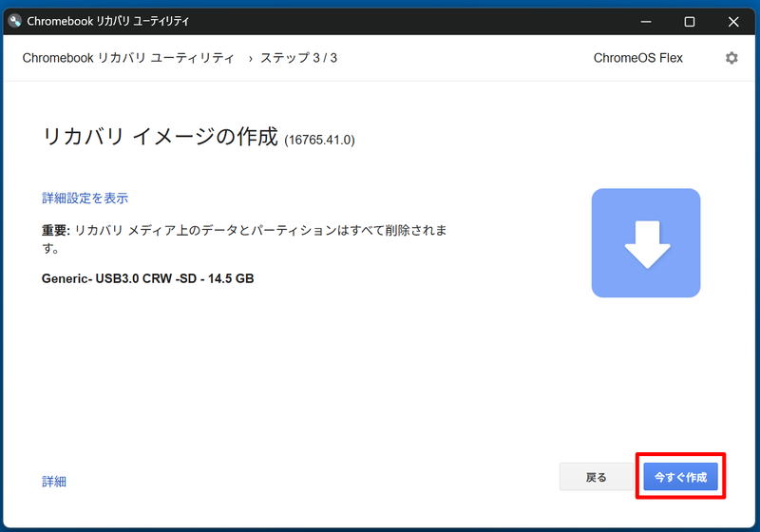Click the リカバリ イメージの作成 heading
Screen dimensions: 760x532
tap(160, 136)
